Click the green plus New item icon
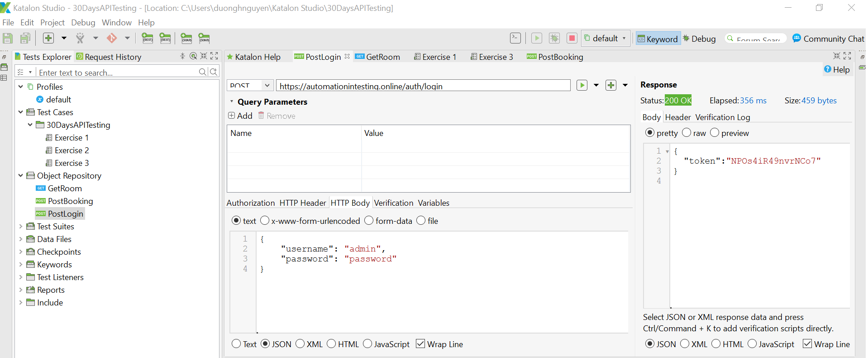The height and width of the screenshot is (358, 868). click(48, 38)
